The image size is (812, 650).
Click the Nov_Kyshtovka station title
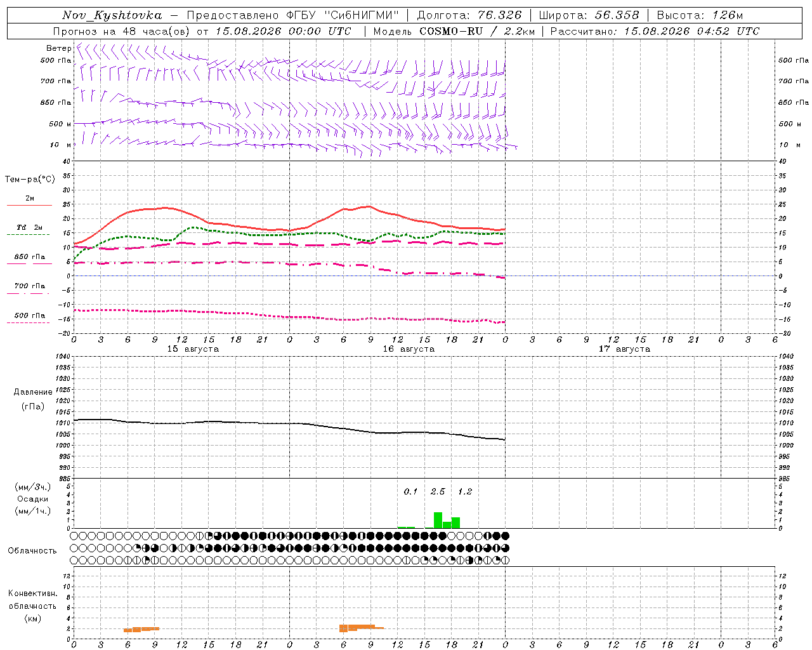[x=112, y=15]
